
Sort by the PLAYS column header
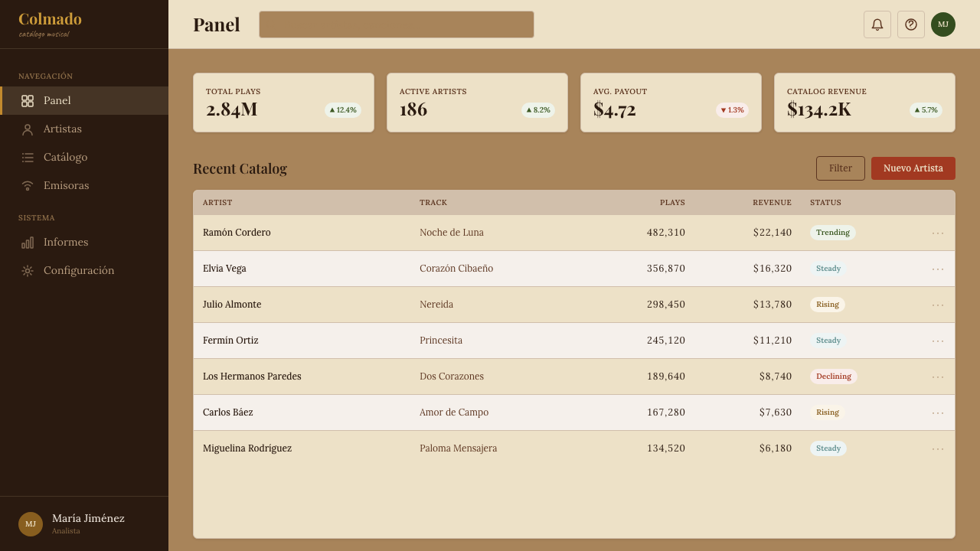(x=672, y=203)
